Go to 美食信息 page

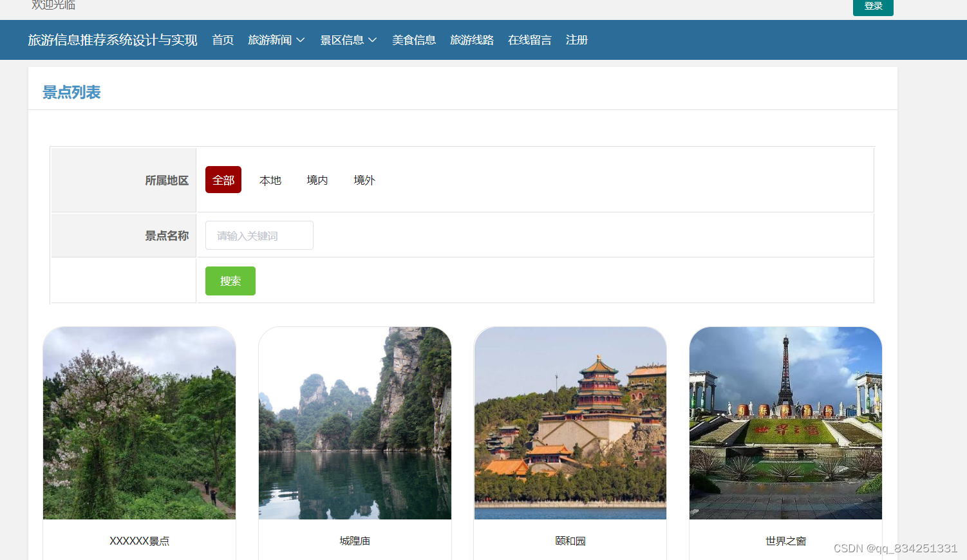pyautogui.click(x=414, y=40)
